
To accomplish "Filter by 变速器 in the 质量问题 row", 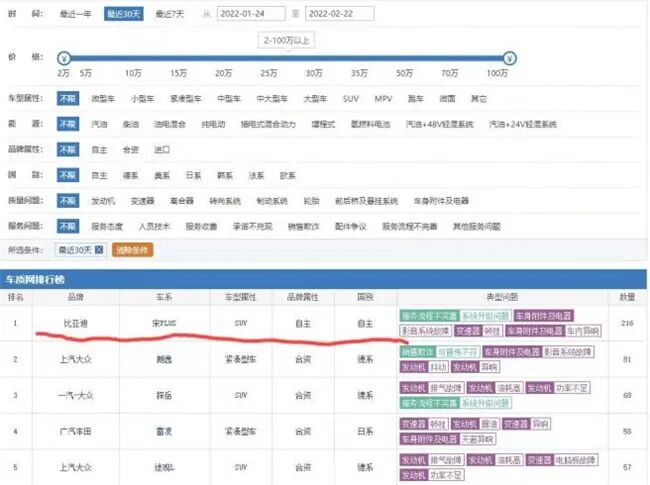I will [x=142, y=201].
